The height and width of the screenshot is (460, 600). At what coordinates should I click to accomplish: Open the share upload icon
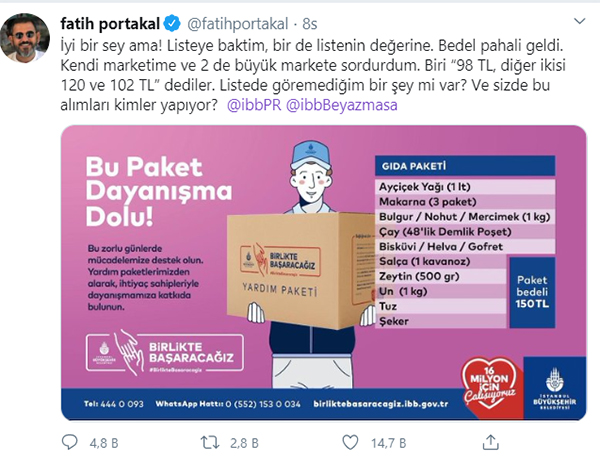coord(490,442)
